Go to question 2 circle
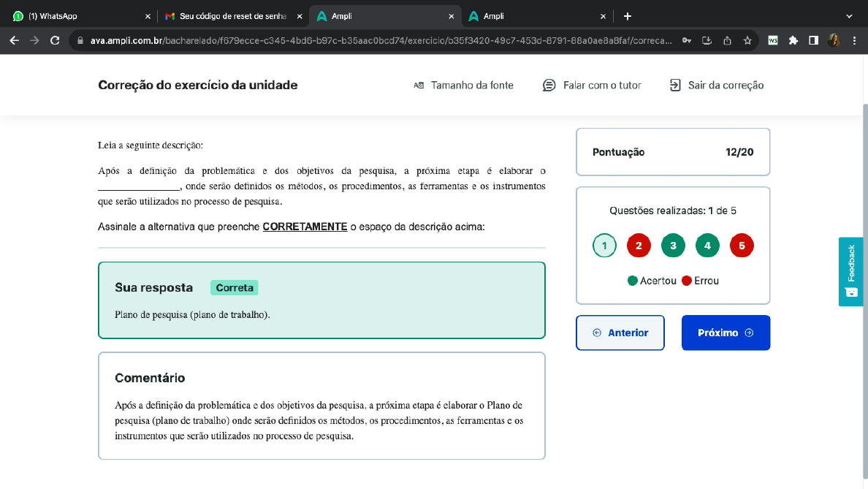This screenshot has height=489, width=868. tap(639, 246)
